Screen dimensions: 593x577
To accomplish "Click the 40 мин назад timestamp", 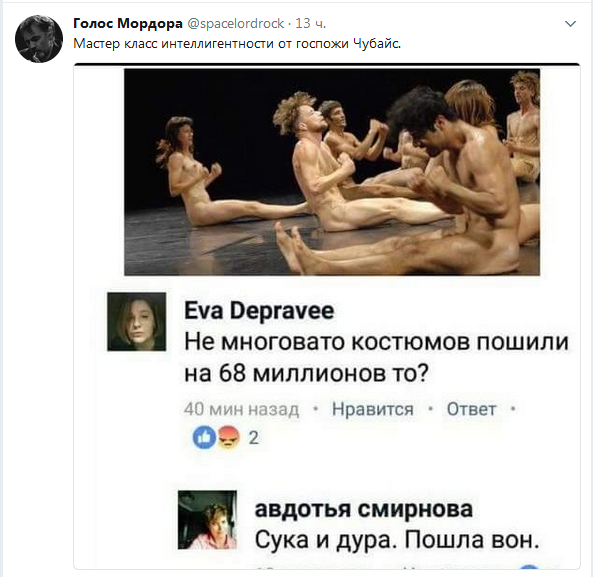I will [x=241, y=409].
